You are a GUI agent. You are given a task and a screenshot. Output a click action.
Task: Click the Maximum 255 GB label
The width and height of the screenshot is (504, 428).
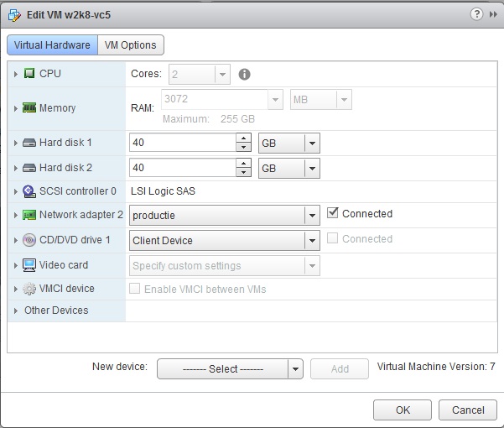pyautogui.click(x=209, y=119)
